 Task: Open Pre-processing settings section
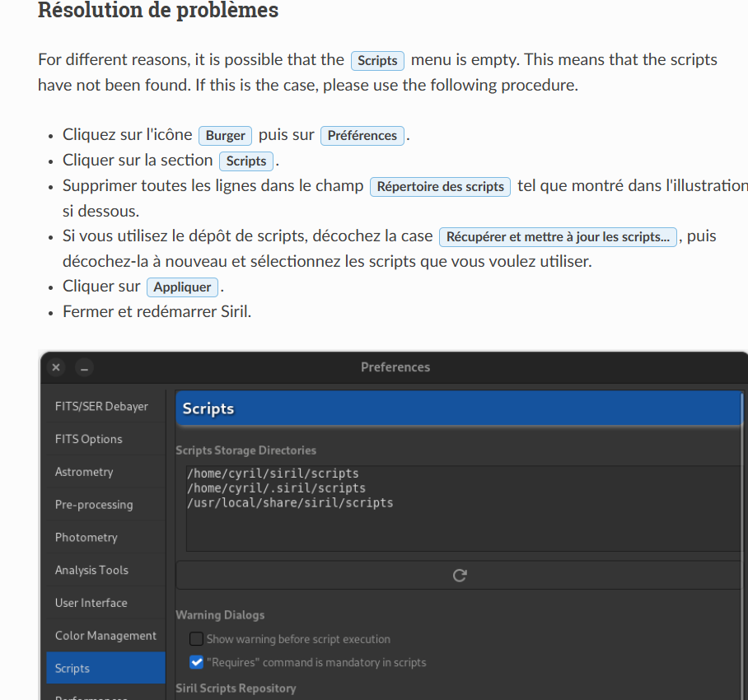(94, 505)
